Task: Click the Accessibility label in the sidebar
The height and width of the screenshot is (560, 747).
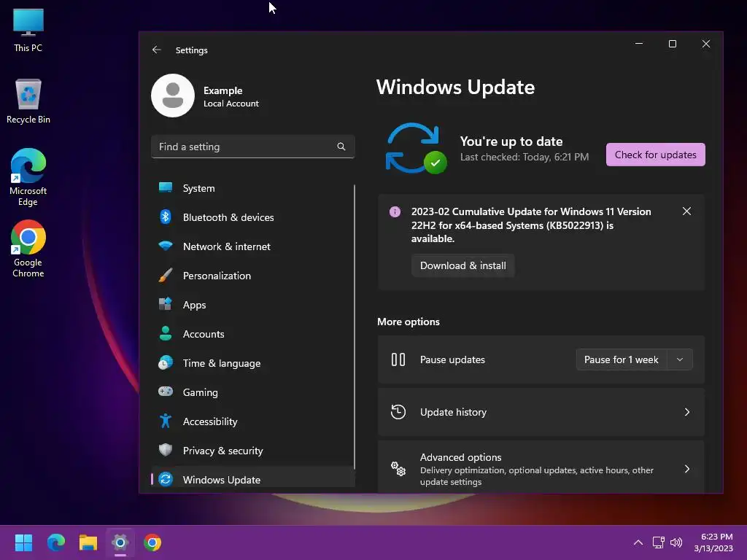Action: (210, 421)
